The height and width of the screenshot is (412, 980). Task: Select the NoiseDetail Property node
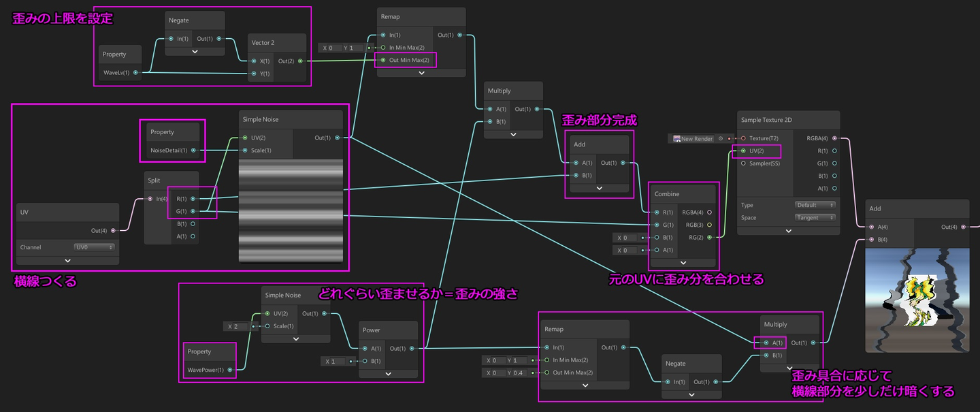(172, 140)
